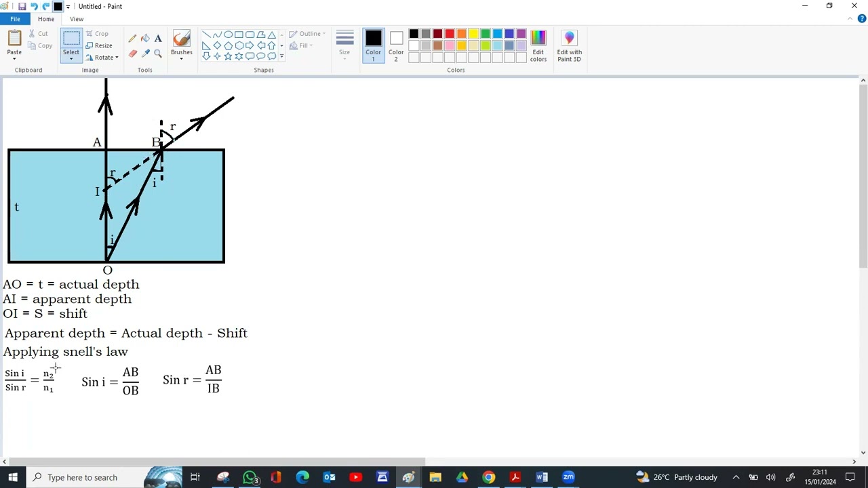Choose the Down arrow shape
Image resolution: width=868 pixels, height=488 pixels.
(206, 56)
